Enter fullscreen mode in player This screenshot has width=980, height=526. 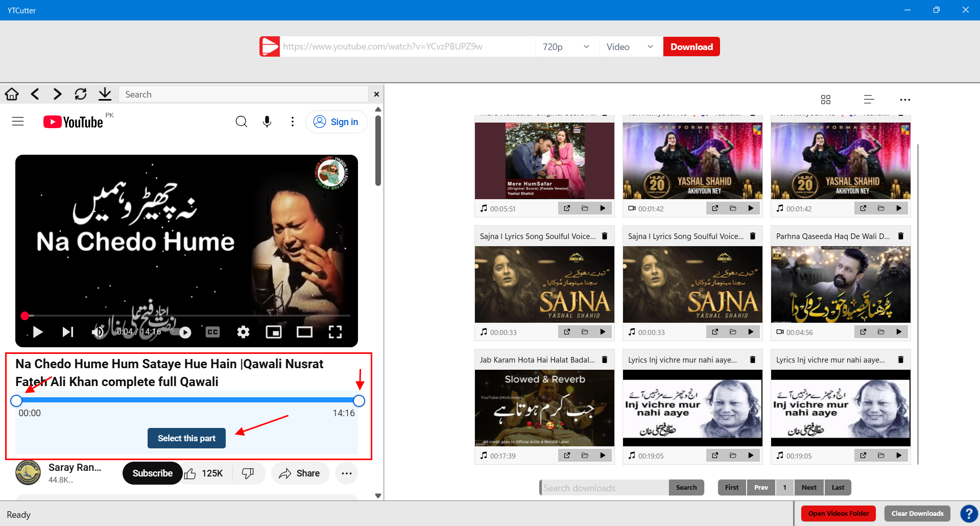(x=335, y=332)
